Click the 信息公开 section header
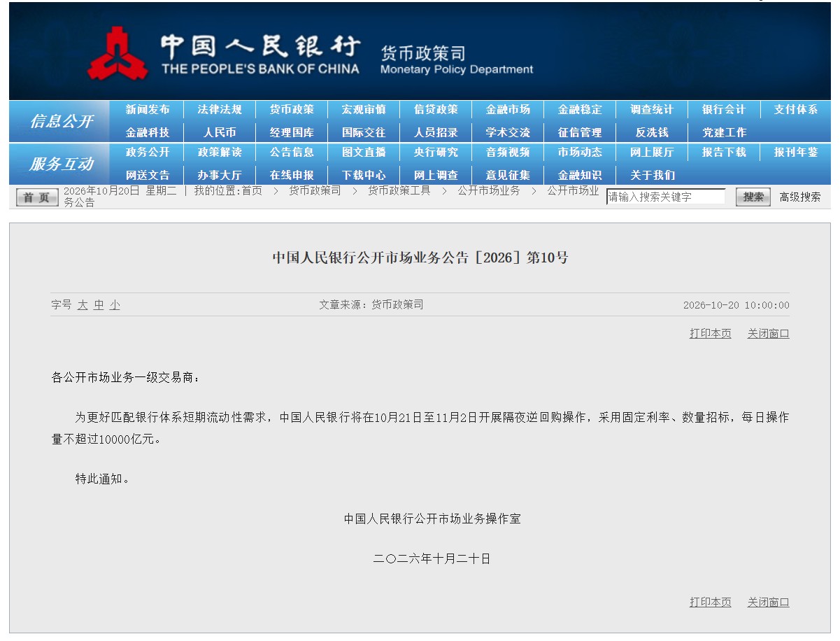This screenshot has width=840, height=641. pyautogui.click(x=61, y=121)
